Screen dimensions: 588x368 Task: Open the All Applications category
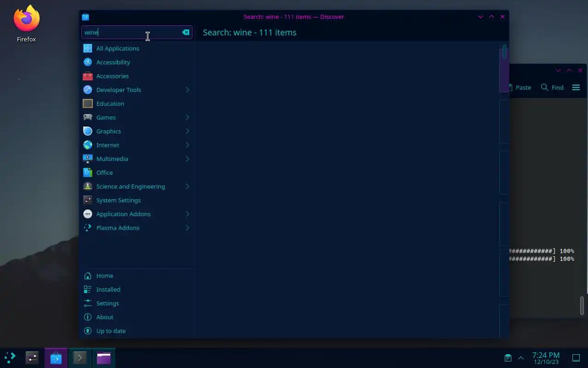(137, 48)
